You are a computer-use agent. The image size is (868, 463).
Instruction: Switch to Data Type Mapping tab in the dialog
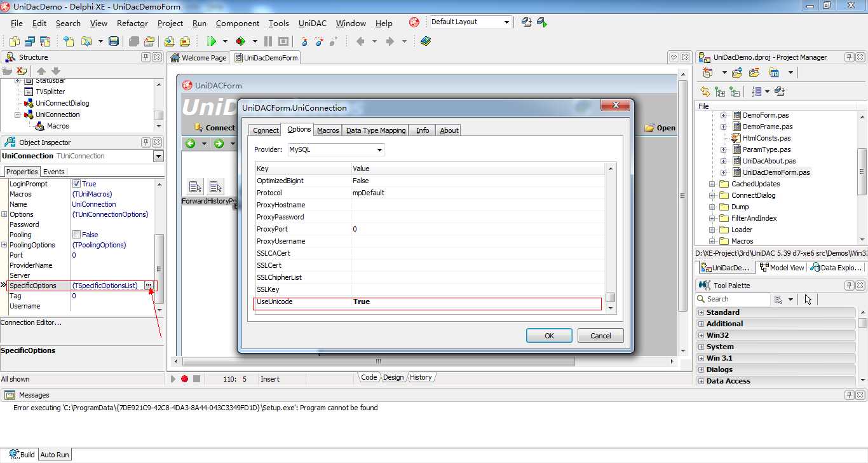pyautogui.click(x=376, y=130)
